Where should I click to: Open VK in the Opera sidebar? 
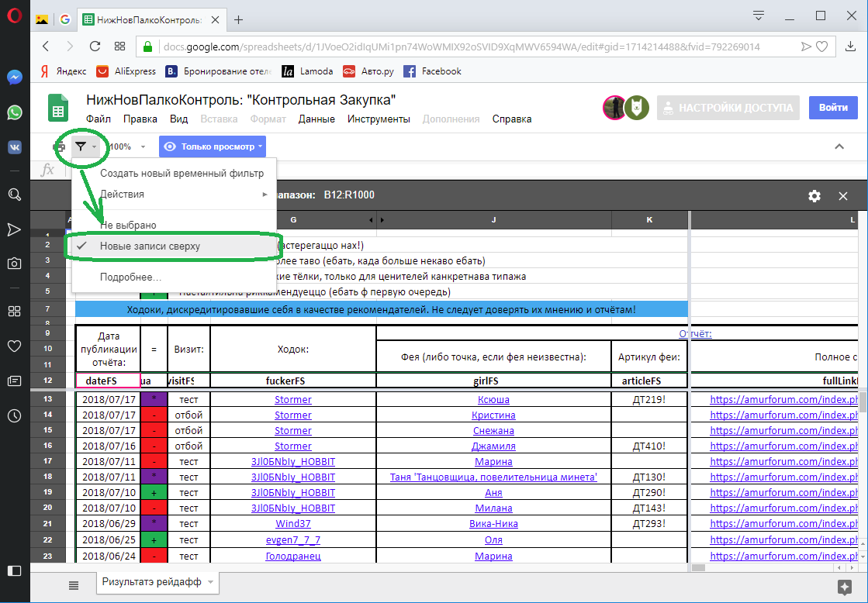click(14, 147)
